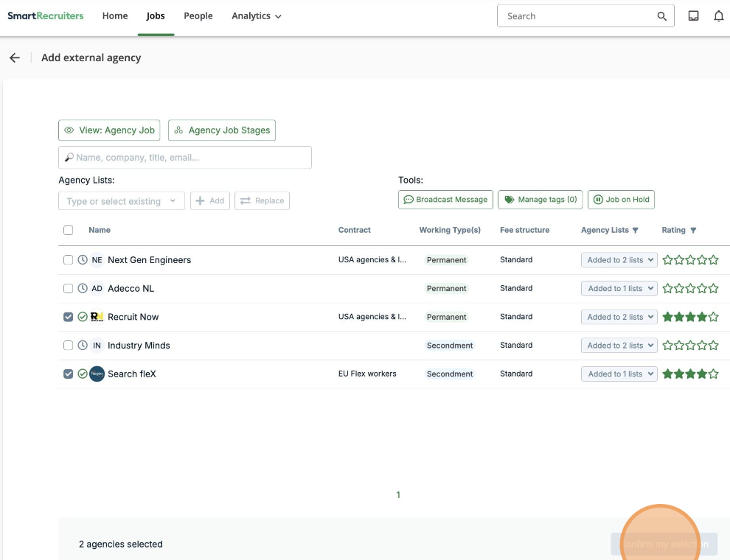Click the pending clock icon for Next Gen Engineers

click(83, 260)
